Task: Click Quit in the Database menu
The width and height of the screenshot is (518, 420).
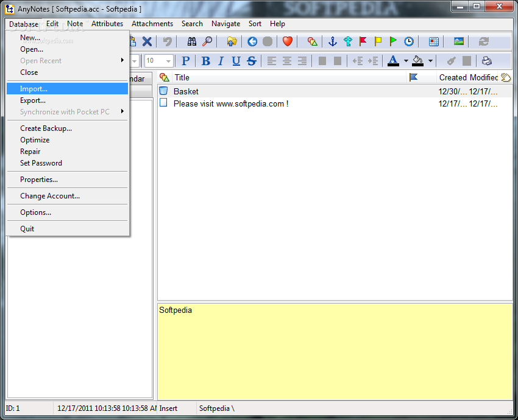Action: point(67,229)
